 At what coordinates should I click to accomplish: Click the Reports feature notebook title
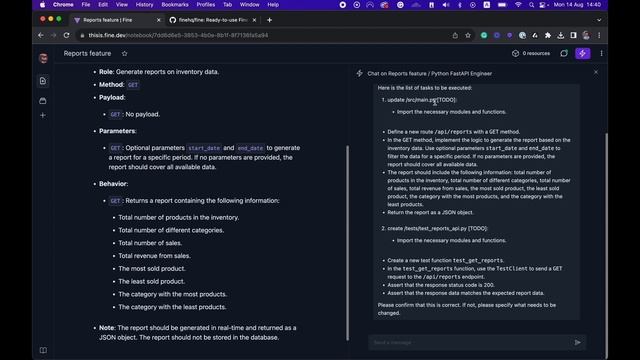point(87,53)
